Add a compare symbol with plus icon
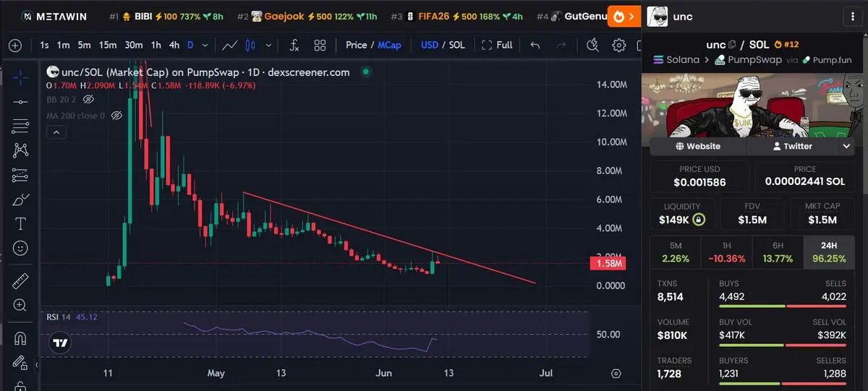Screen dimensions: 868x391 (x=15, y=46)
